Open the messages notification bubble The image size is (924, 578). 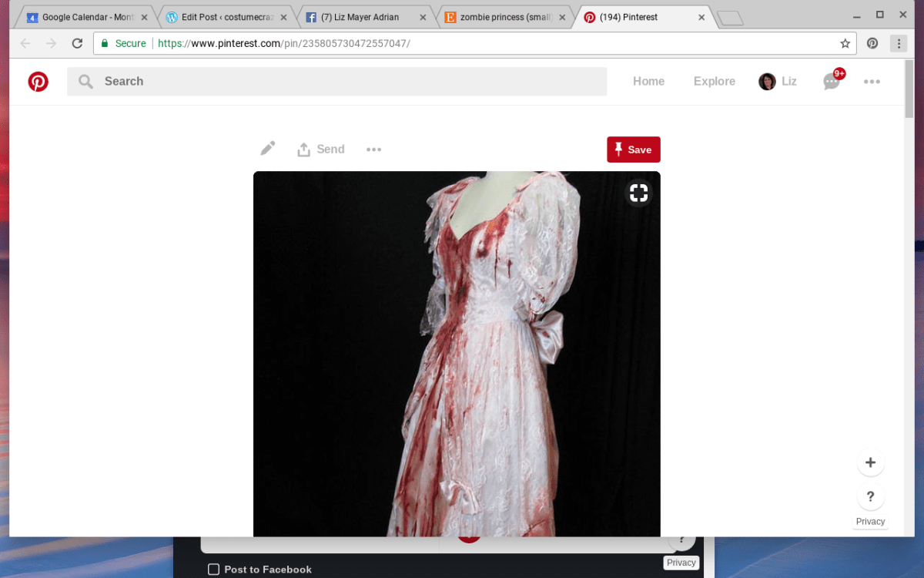832,81
